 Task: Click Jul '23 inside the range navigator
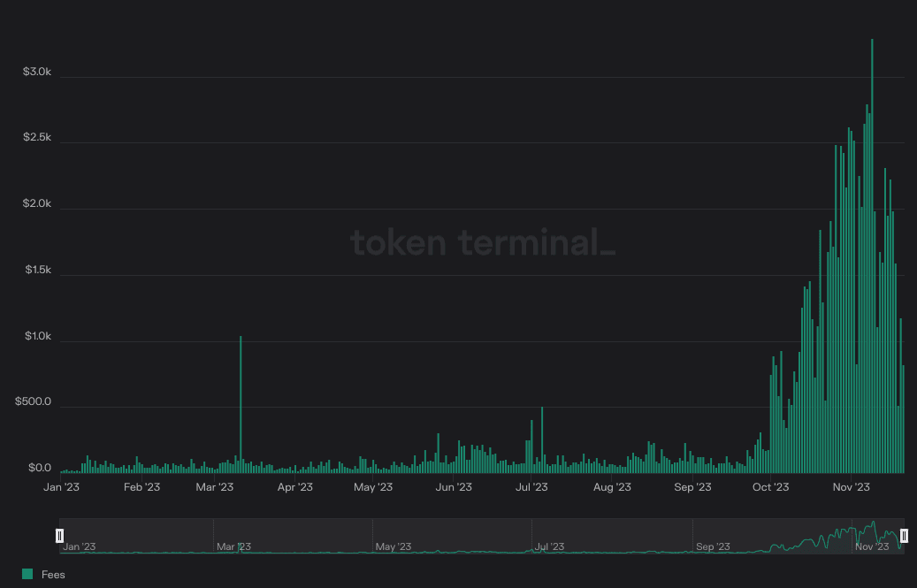pos(549,546)
